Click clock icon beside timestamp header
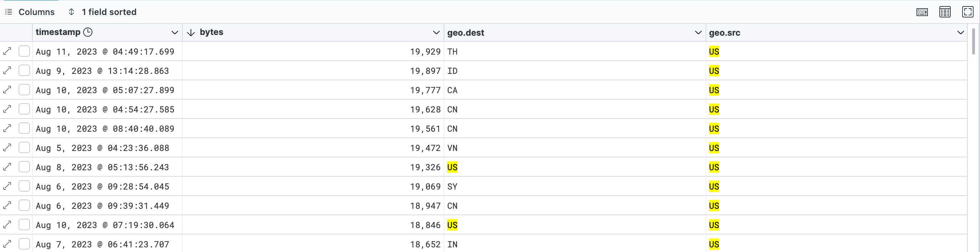 88,32
